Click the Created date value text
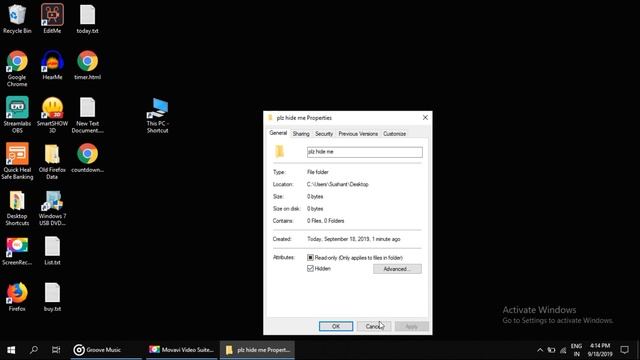 353,239
